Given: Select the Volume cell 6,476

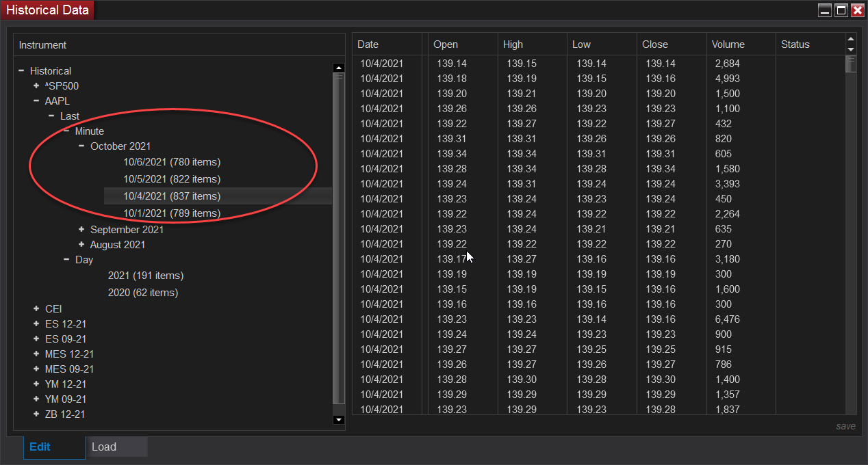Looking at the screenshot, I should pyautogui.click(x=727, y=319).
